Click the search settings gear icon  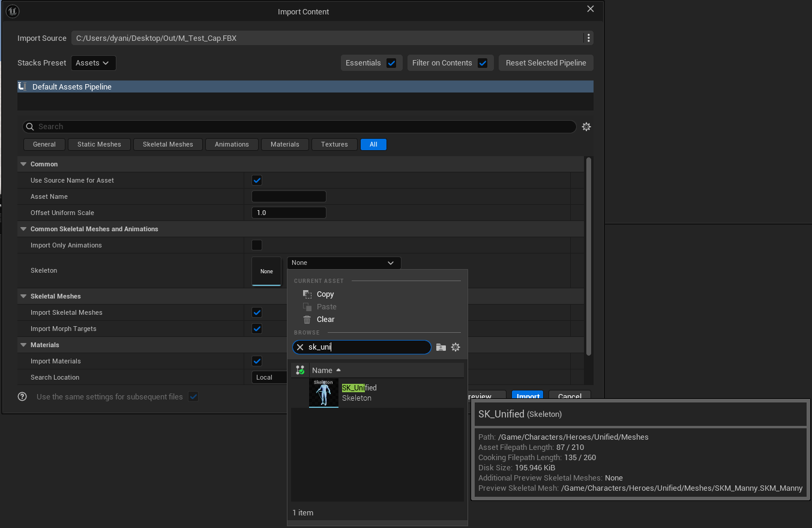(586, 127)
